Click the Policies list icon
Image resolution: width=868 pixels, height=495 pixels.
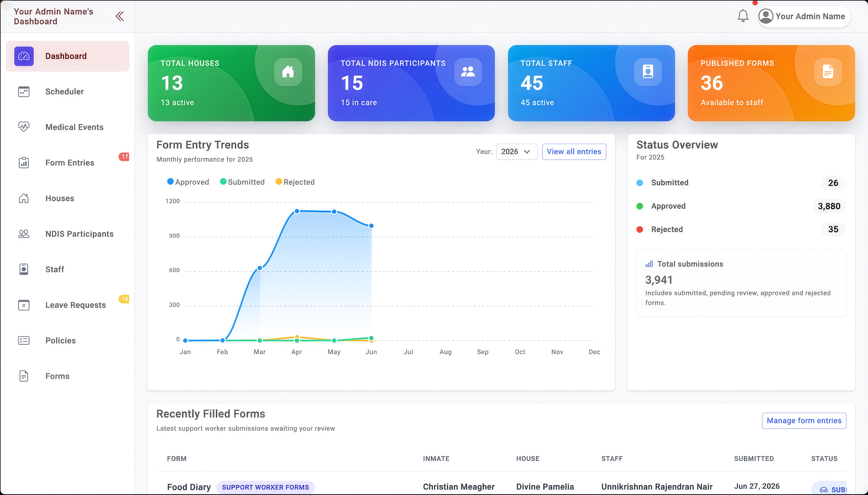[24, 340]
